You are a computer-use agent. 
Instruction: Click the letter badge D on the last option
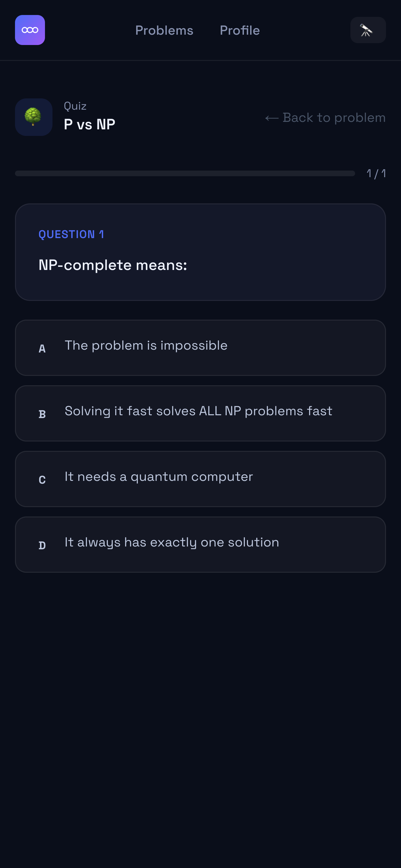(x=42, y=546)
